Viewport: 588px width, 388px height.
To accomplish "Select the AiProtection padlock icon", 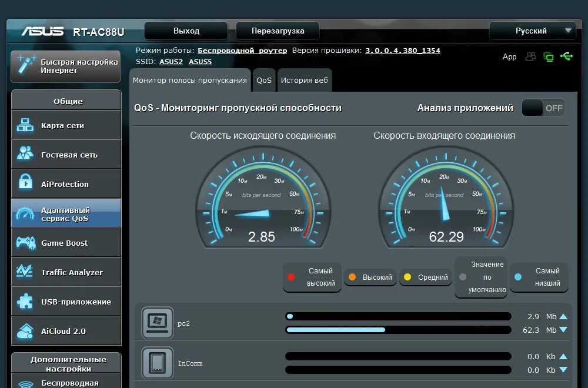I will 25,183.
